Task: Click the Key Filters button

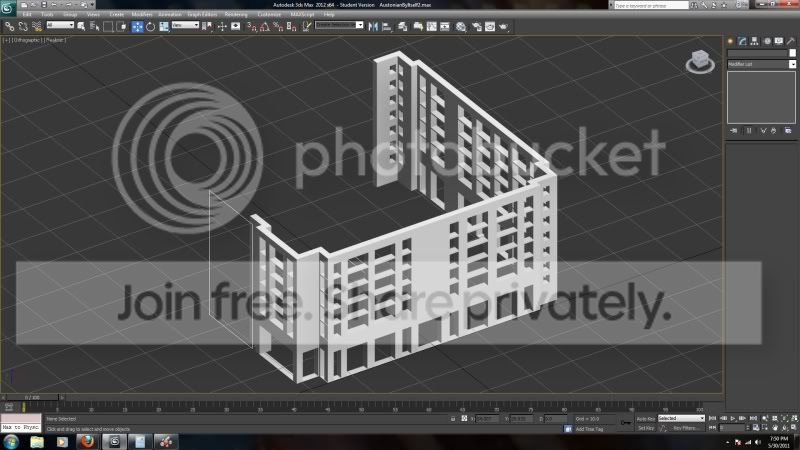Action: tap(686, 429)
